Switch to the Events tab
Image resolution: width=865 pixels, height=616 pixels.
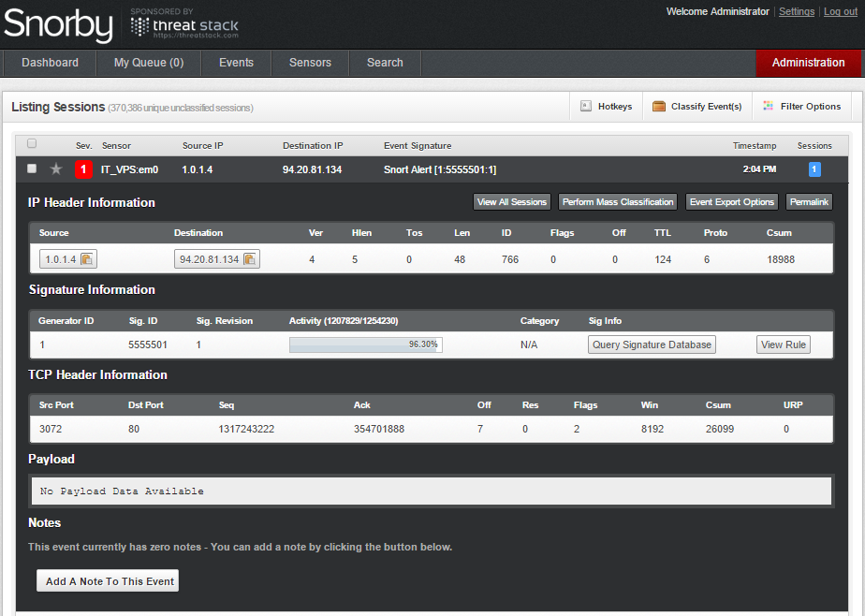click(x=236, y=63)
